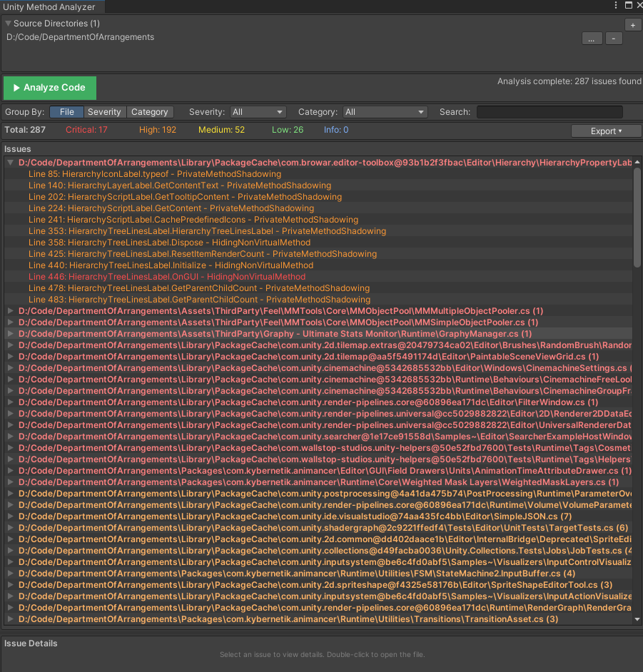This screenshot has height=672, width=643.
Task: Open the Export options dropdown
Action: (605, 130)
